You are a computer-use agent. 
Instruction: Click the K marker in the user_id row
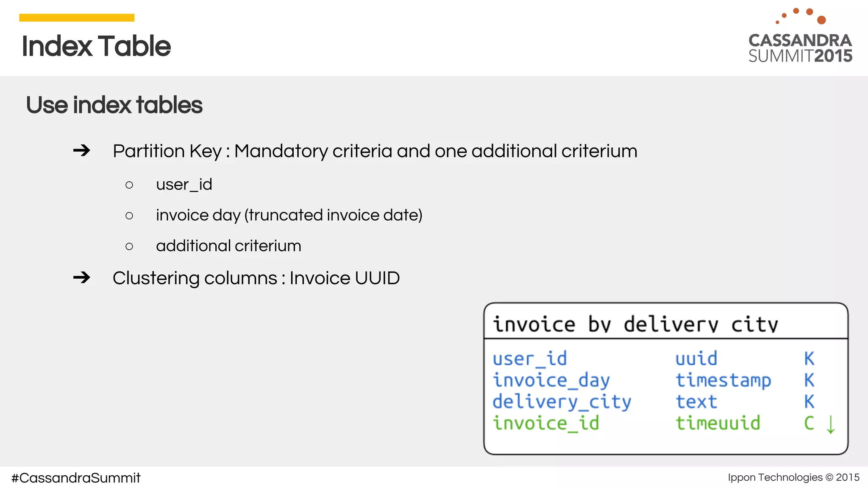click(x=809, y=359)
